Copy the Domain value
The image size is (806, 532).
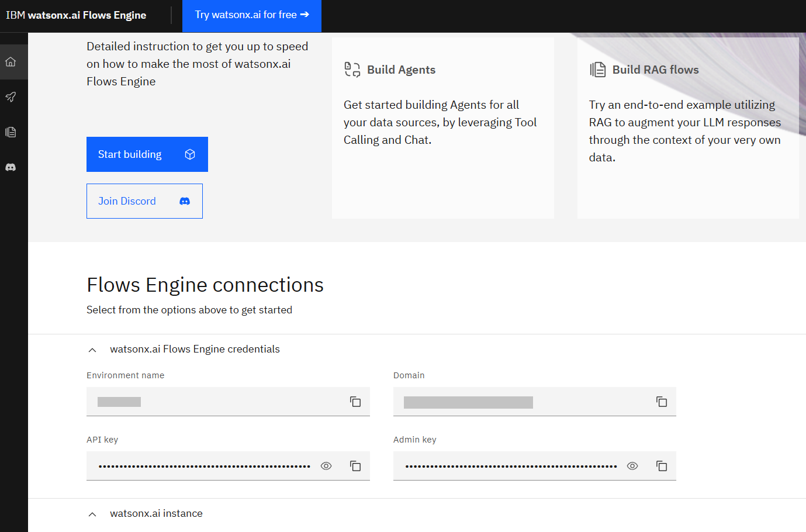click(662, 402)
